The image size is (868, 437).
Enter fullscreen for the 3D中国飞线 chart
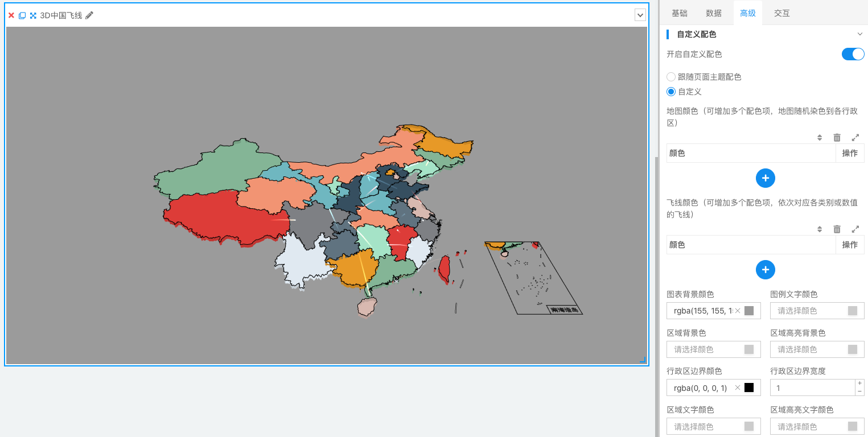[33, 15]
